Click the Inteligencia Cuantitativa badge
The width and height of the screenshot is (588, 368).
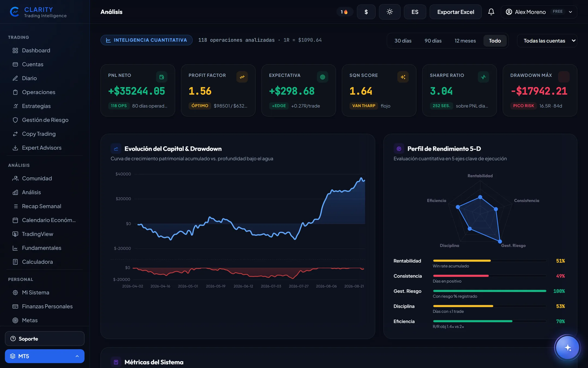(x=146, y=40)
